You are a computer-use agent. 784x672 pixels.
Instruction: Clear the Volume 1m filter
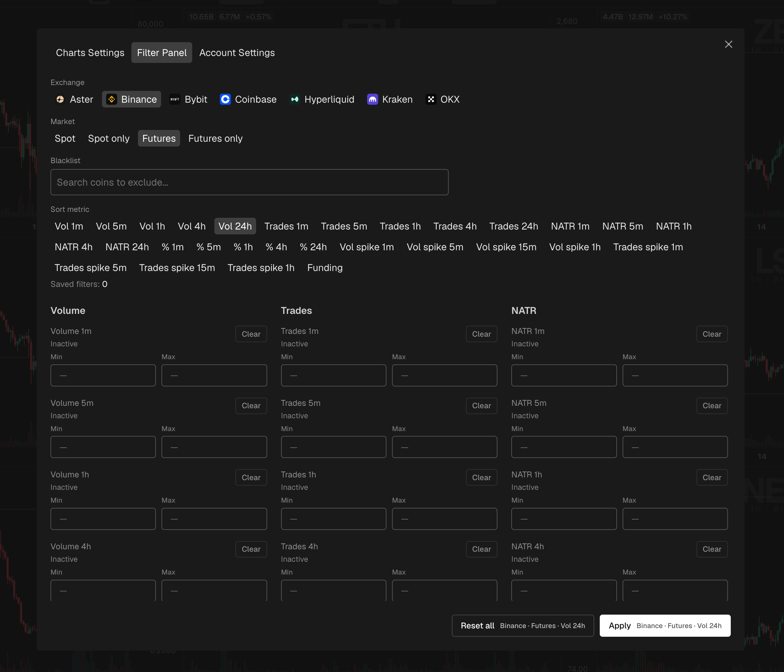pos(251,334)
